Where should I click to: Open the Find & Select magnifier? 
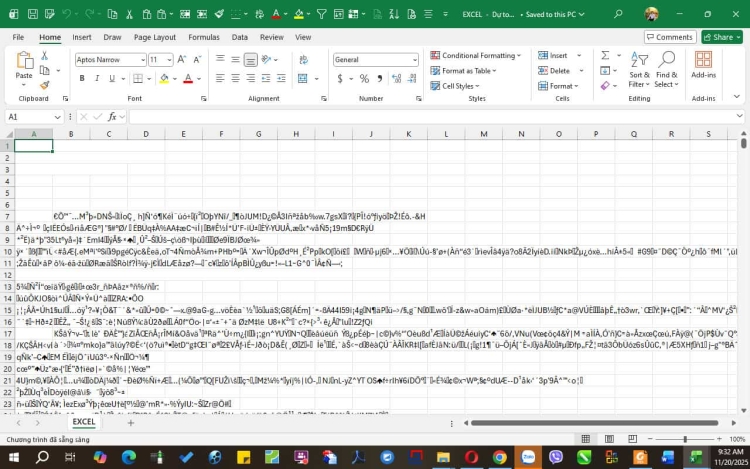[x=666, y=66]
